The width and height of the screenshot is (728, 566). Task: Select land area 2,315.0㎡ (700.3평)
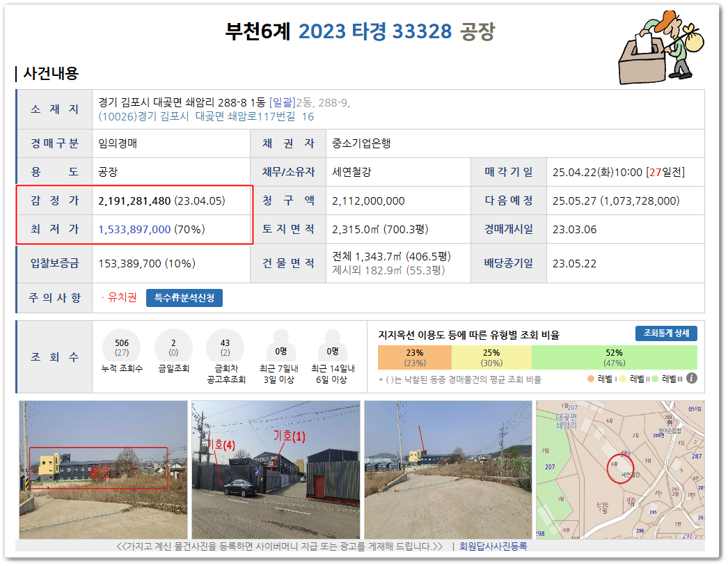pos(380,229)
